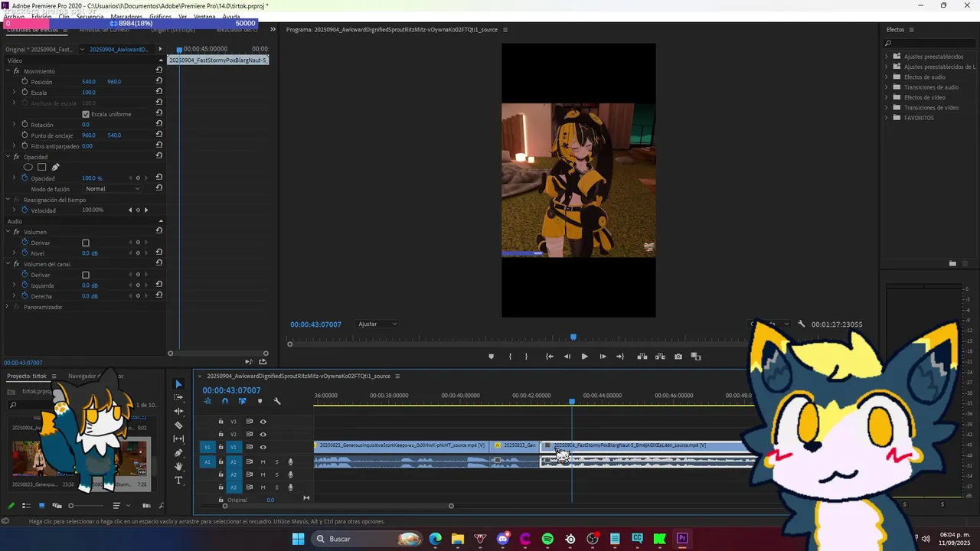Collapse the Opacidad effect group
Screen dimensions: 980x551
tap(8, 157)
